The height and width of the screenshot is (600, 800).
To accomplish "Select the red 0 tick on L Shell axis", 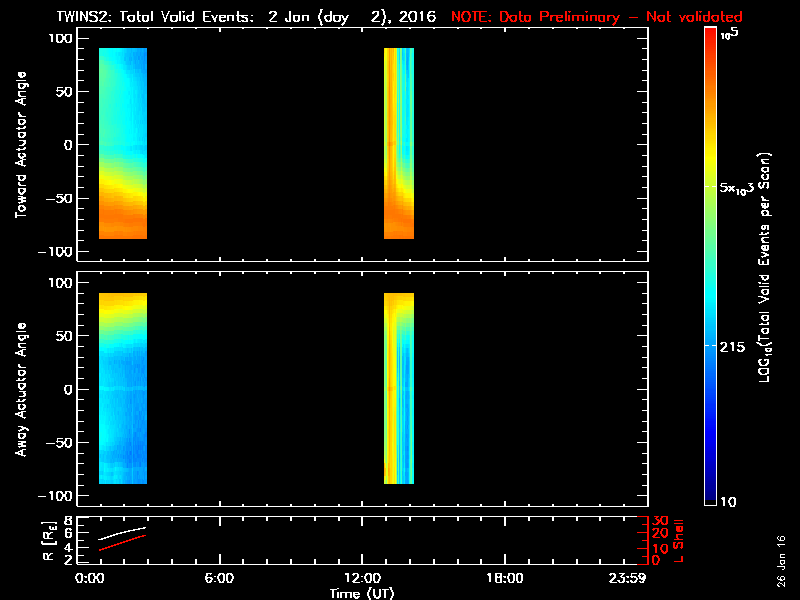I will (656, 560).
